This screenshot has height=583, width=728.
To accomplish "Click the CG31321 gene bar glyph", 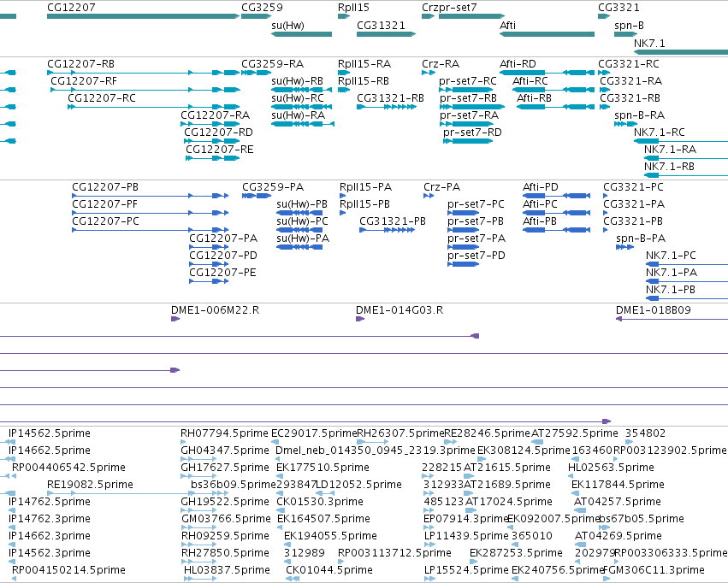I will coord(387,34).
